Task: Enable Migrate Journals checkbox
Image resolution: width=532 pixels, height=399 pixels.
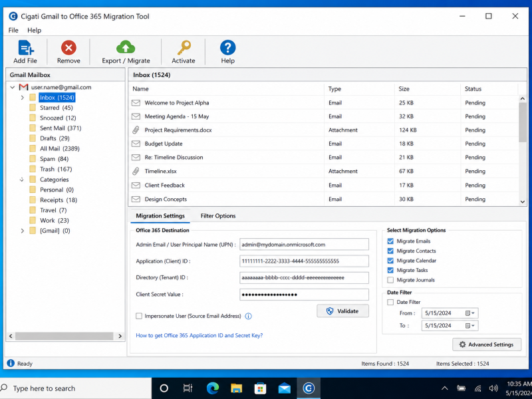Action: coord(390,280)
